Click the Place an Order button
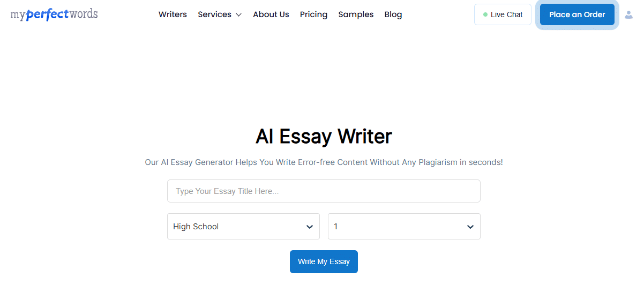Image resolution: width=644 pixels, height=285 pixels. click(x=577, y=14)
